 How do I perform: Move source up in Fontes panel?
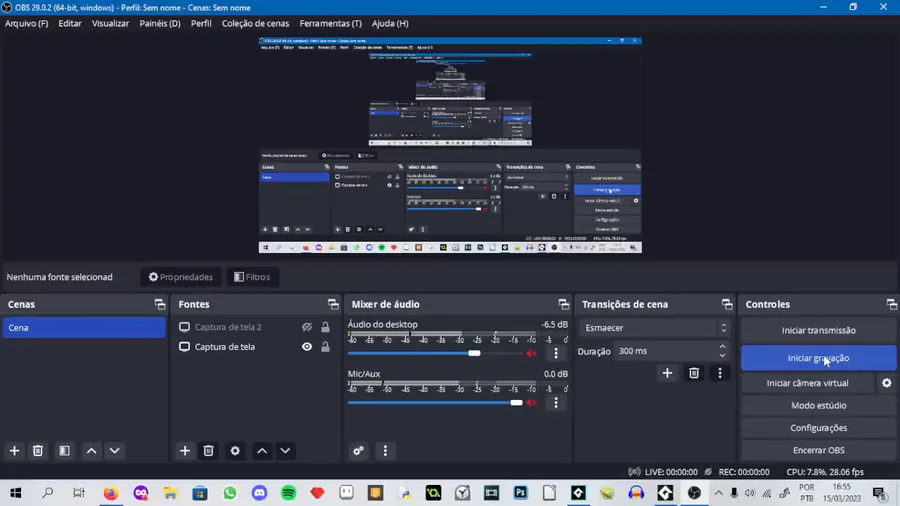(262, 451)
